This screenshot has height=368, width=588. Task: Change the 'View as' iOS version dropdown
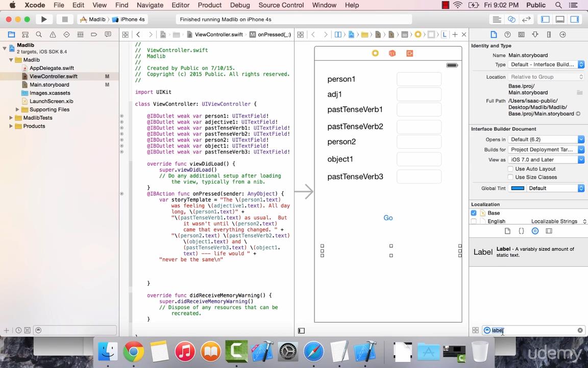pyautogui.click(x=546, y=159)
